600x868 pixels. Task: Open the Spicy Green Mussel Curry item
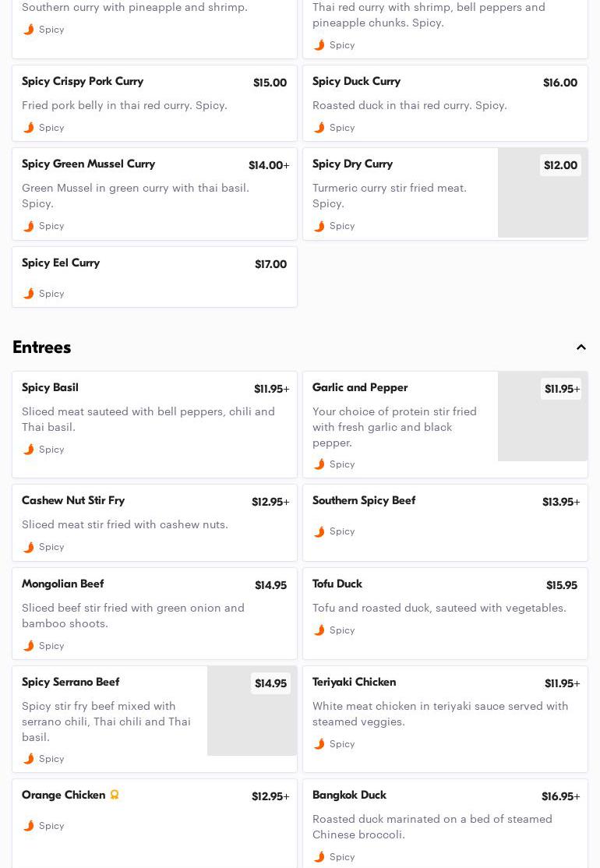coord(89,164)
